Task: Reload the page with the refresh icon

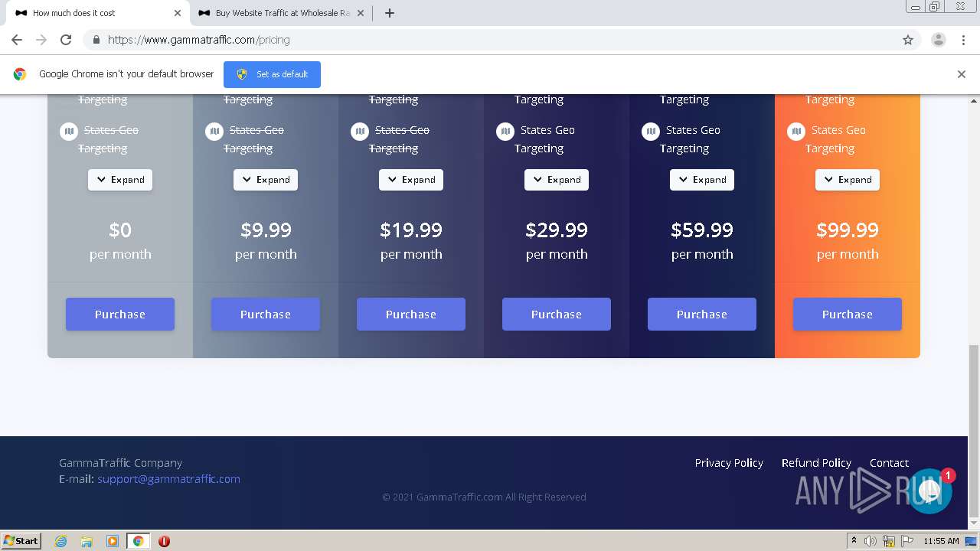Action: coord(66,40)
